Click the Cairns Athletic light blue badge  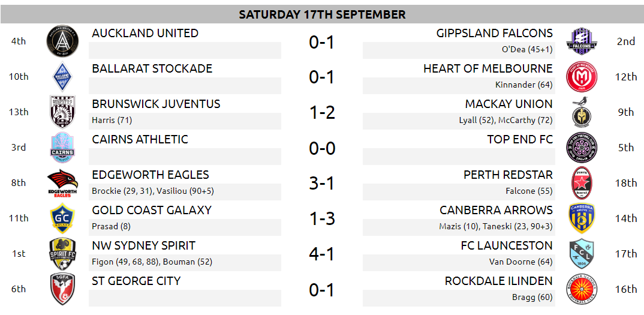(x=62, y=148)
